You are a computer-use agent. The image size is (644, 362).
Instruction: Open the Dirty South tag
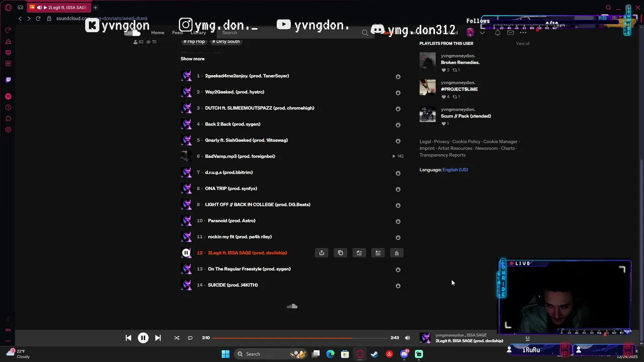[226, 42]
